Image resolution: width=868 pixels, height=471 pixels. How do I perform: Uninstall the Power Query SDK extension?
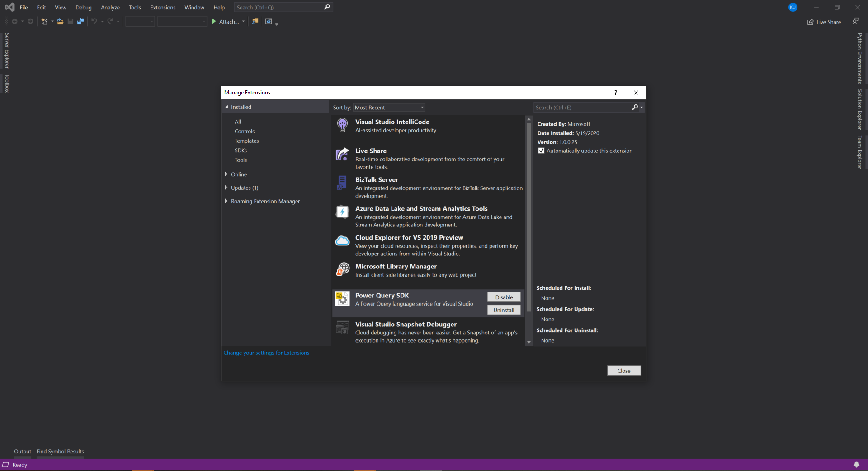coord(504,310)
